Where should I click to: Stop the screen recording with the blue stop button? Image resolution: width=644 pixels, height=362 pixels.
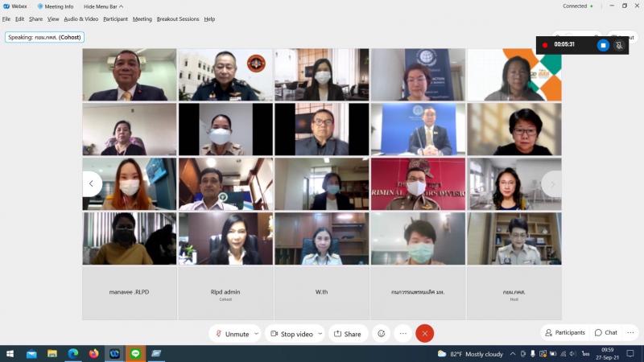603,45
